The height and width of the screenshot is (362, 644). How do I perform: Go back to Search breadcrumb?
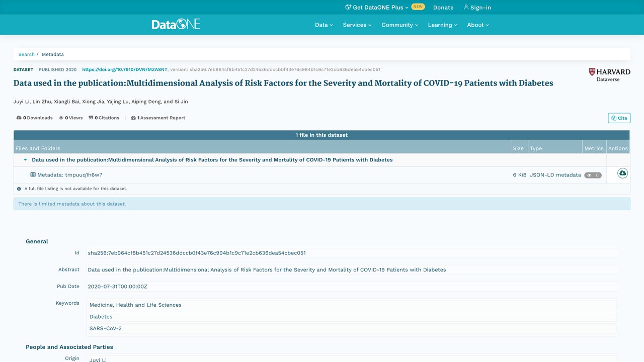pos(27,54)
